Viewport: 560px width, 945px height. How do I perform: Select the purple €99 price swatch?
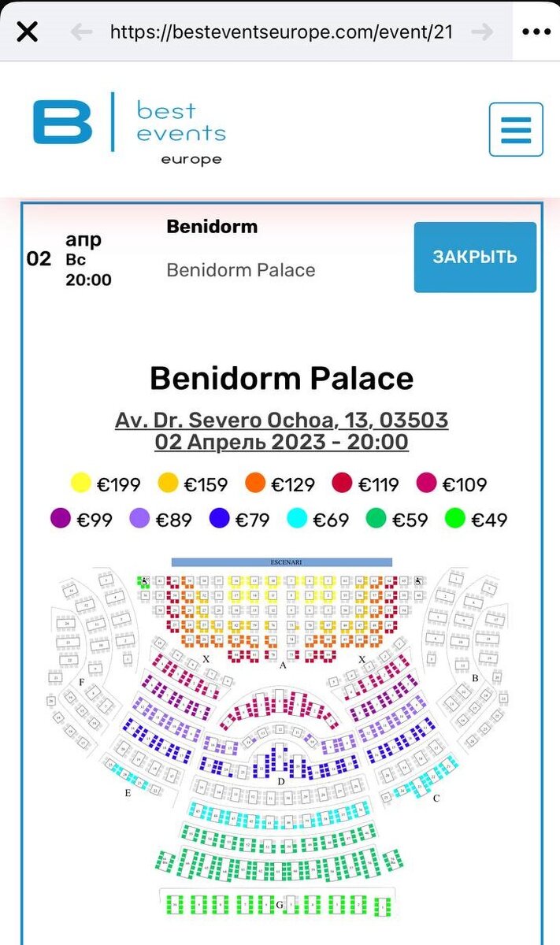point(61,519)
